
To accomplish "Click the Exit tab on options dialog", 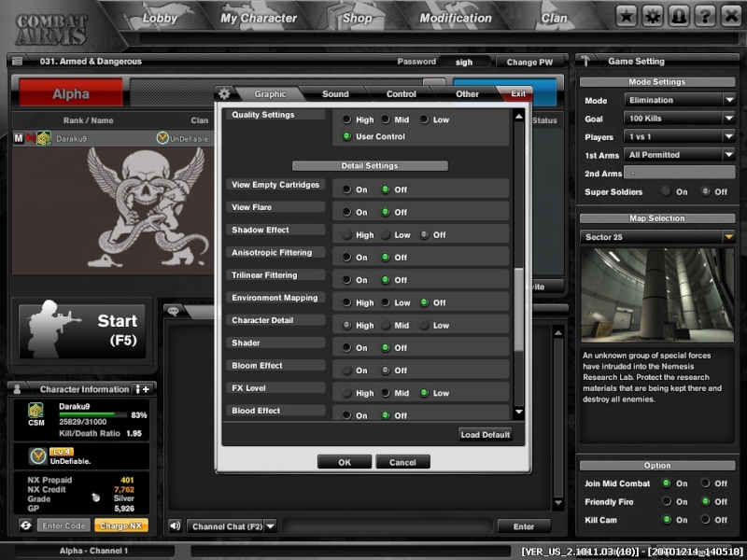I will (518, 93).
